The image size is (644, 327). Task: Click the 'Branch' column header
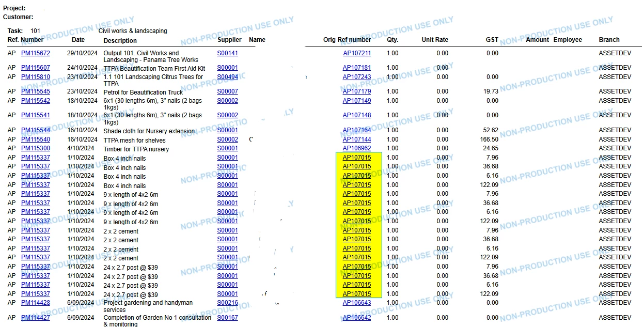click(609, 40)
